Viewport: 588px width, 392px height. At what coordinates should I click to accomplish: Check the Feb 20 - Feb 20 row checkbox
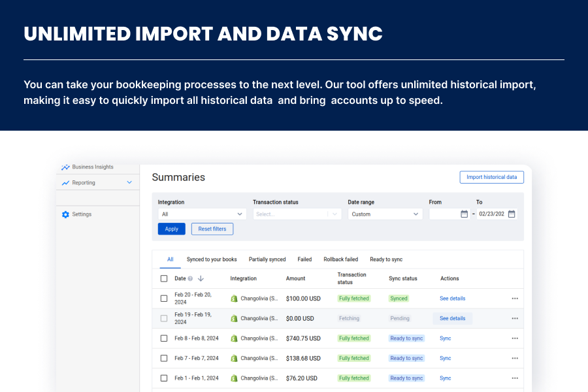164,299
